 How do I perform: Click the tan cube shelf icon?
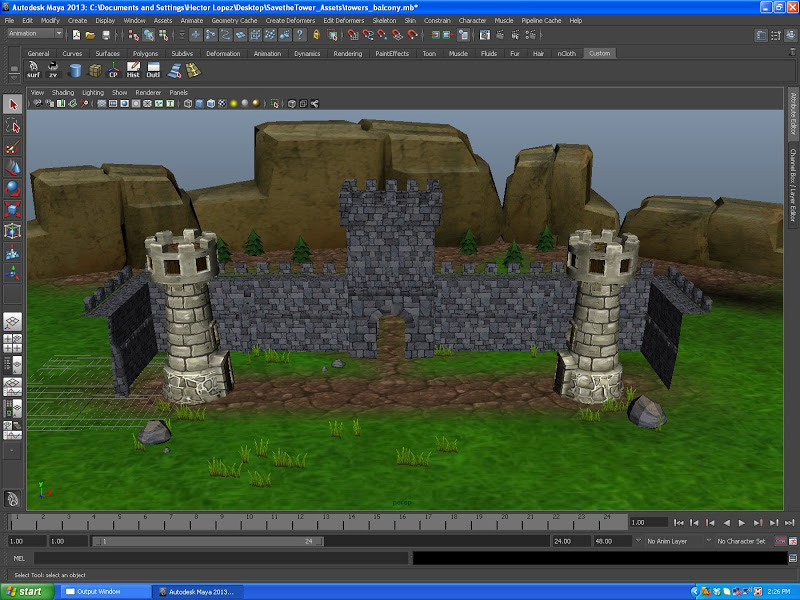point(95,70)
